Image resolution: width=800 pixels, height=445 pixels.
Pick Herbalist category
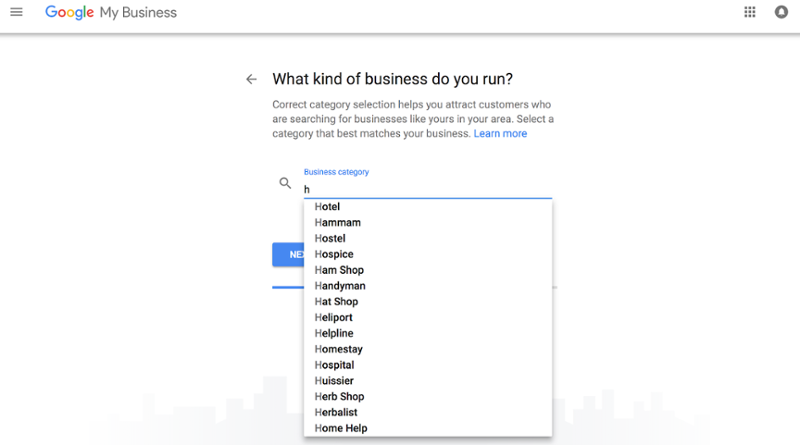[x=428, y=412]
